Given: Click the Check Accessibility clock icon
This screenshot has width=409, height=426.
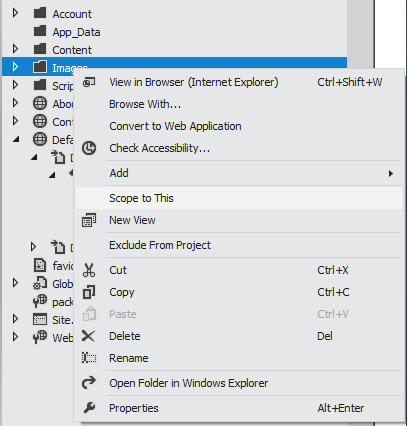Looking at the screenshot, I should coord(89,148).
